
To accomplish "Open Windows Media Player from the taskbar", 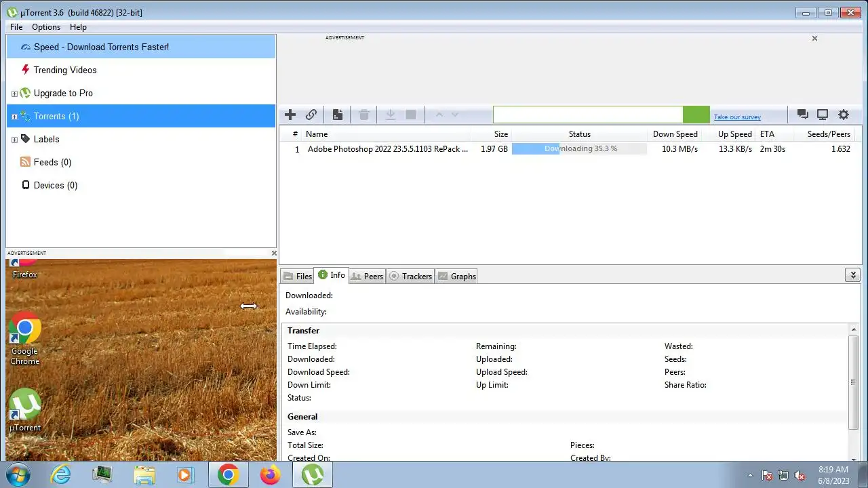I will coord(185,474).
